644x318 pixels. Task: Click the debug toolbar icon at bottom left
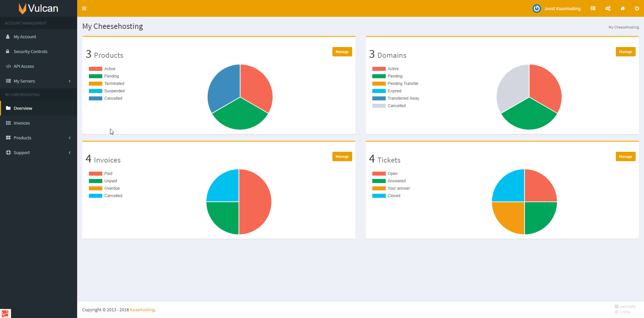coord(5,313)
